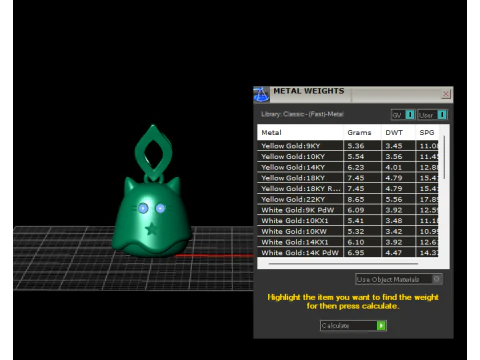Click the 6.23 grams value
The image size is (480, 360).
(x=356, y=167)
